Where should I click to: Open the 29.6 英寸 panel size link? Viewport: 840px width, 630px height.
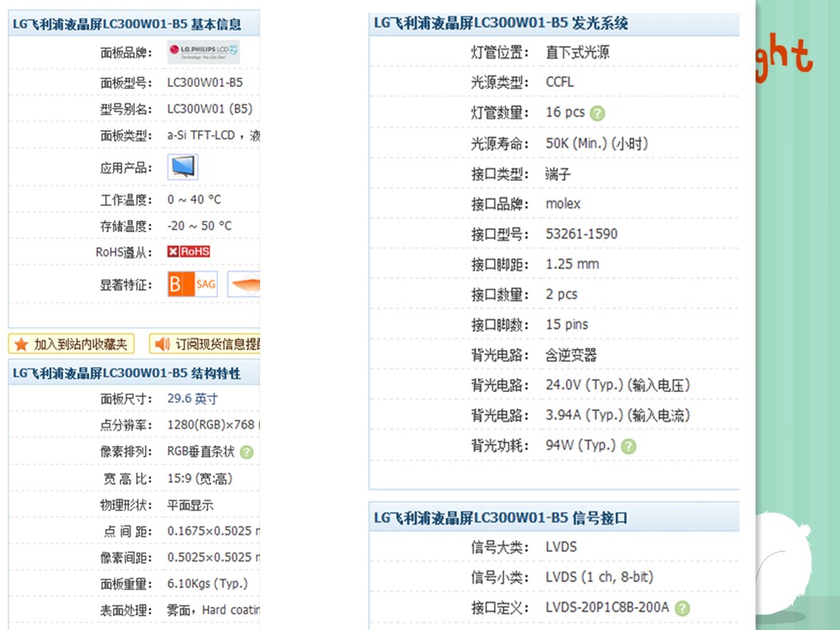coord(193,399)
